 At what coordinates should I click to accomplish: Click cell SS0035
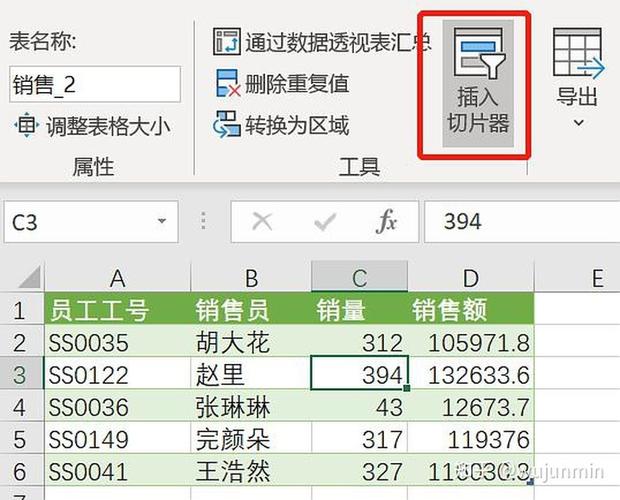[x=118, y=342]
